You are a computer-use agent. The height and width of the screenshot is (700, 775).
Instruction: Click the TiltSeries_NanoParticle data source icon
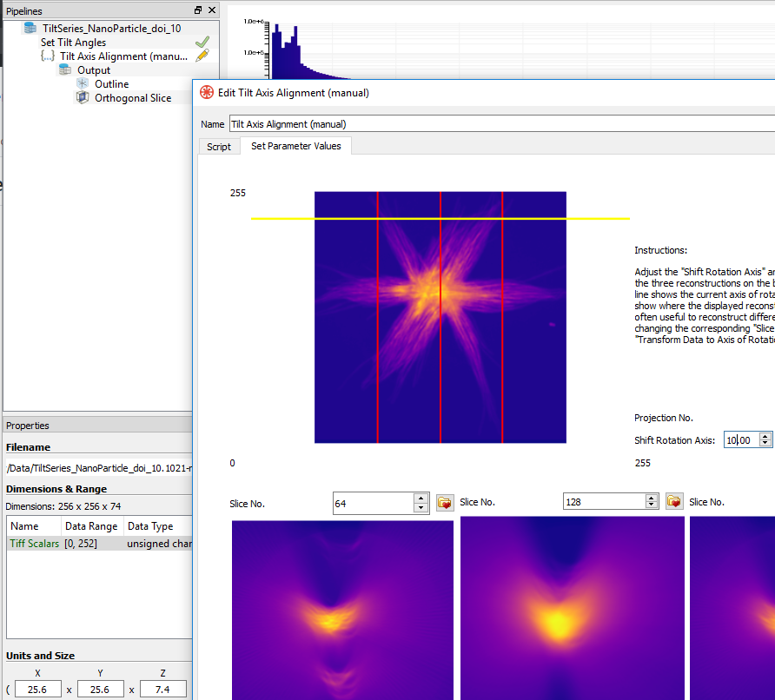pyautogui.click(x=30, y=28)
